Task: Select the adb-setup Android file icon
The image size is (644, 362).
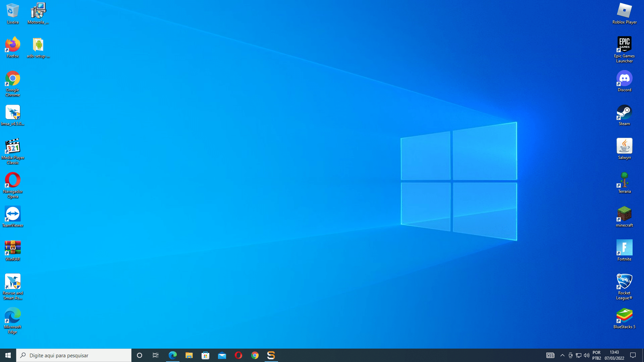Action: coord(38,48)
